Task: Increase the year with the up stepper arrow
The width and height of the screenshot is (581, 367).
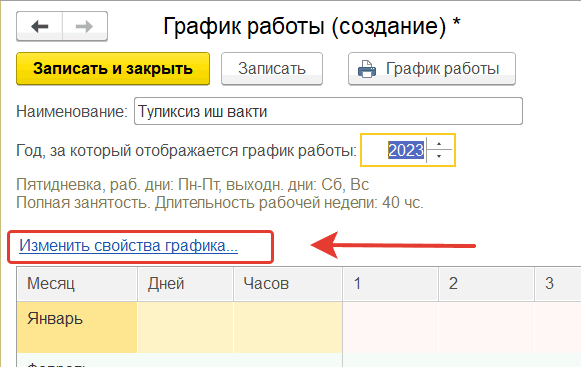Action: pos(439,144)
